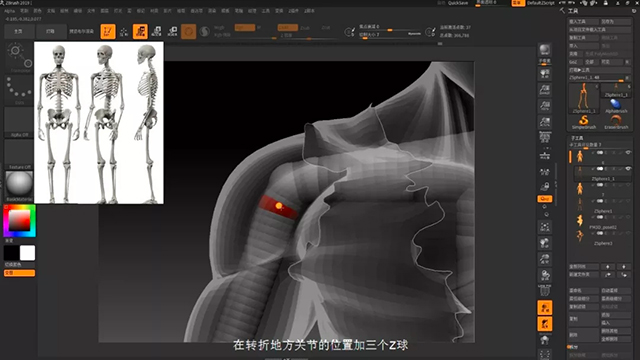Open the Alpha menu in menu bar
The width and height of the screenshot is (643, 361).
coord(9,11)
